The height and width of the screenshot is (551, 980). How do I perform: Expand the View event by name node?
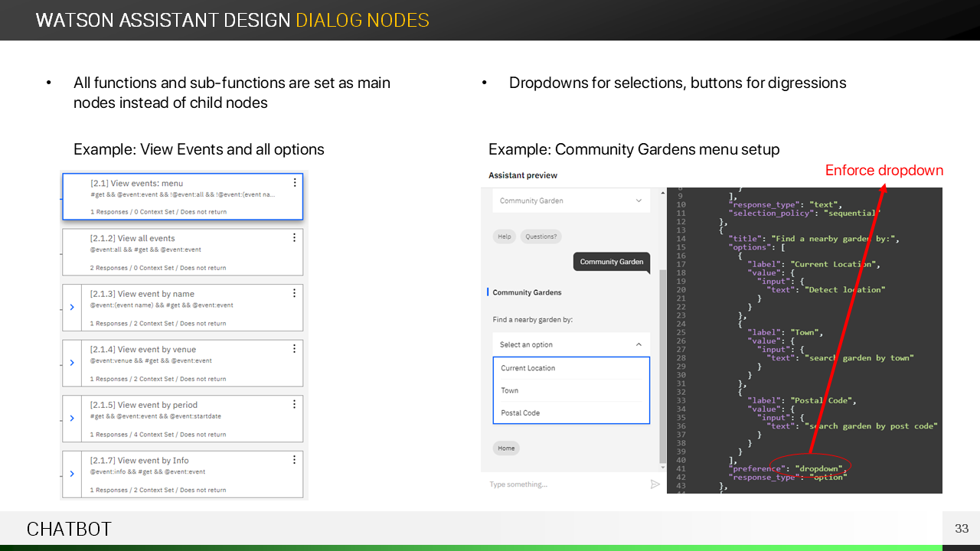tap(72, 307)
